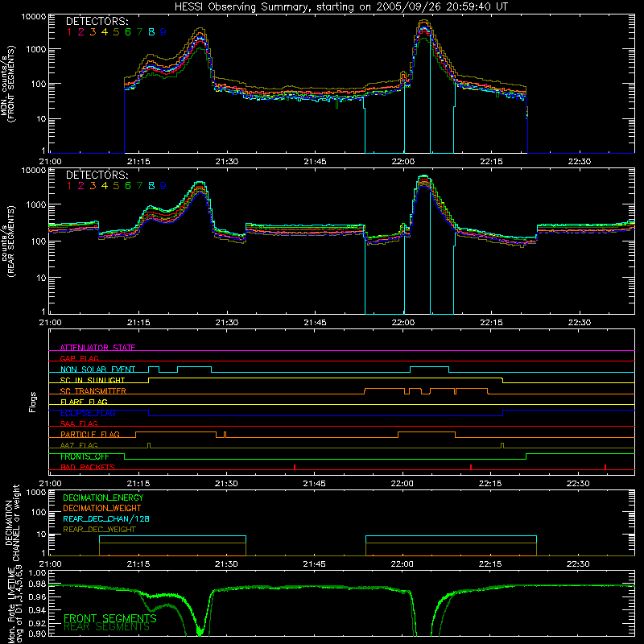Select olive detector 5 in rear segments legend
644x644 pixels.
116,186
